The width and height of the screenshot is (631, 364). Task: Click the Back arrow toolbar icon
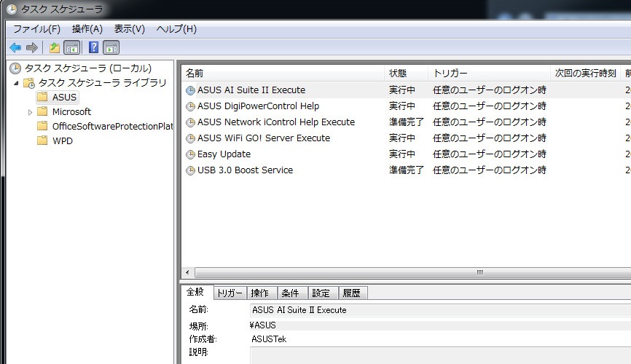[x=15, y=48]
